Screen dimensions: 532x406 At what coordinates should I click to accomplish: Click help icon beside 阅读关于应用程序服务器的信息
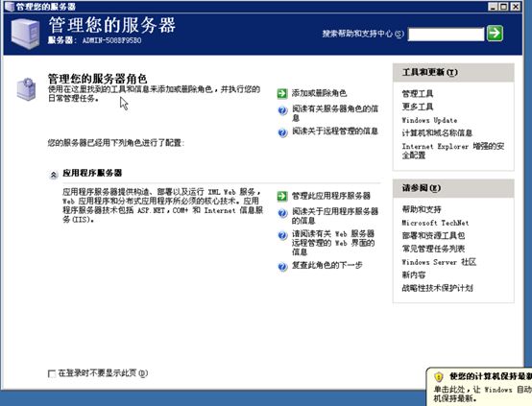pos(282,213)
